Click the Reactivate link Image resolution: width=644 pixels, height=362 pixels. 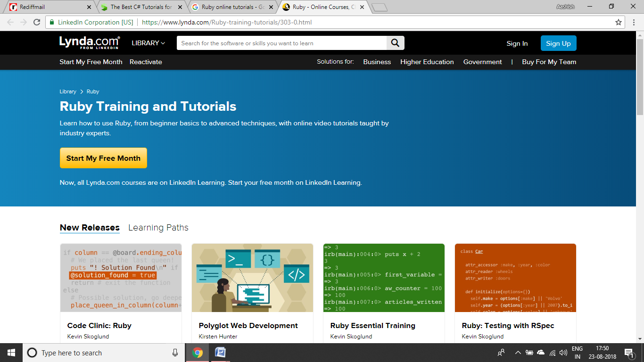pyautogui.click(x=146, y=62)
